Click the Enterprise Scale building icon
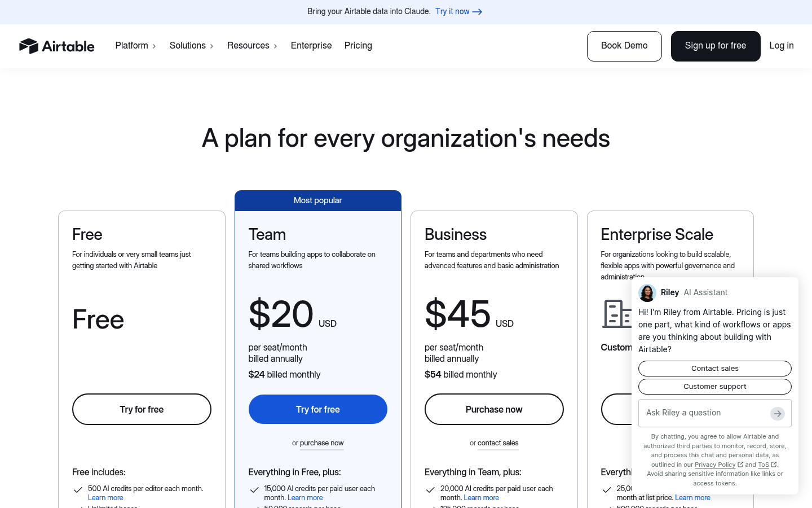Image resolution: width=812 pixels, height=508 pixels. (617, 314)
